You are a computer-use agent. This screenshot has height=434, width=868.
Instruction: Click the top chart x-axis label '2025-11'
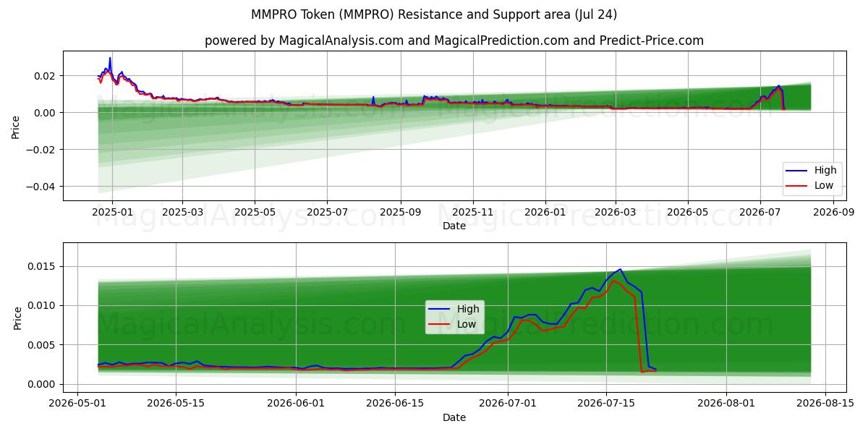(x=473, y=213)
